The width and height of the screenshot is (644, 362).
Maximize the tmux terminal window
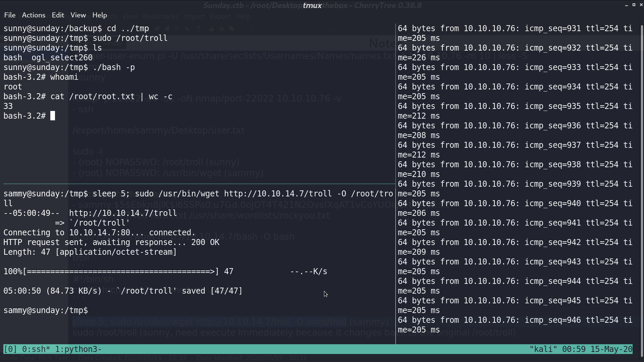pos(634,5)
